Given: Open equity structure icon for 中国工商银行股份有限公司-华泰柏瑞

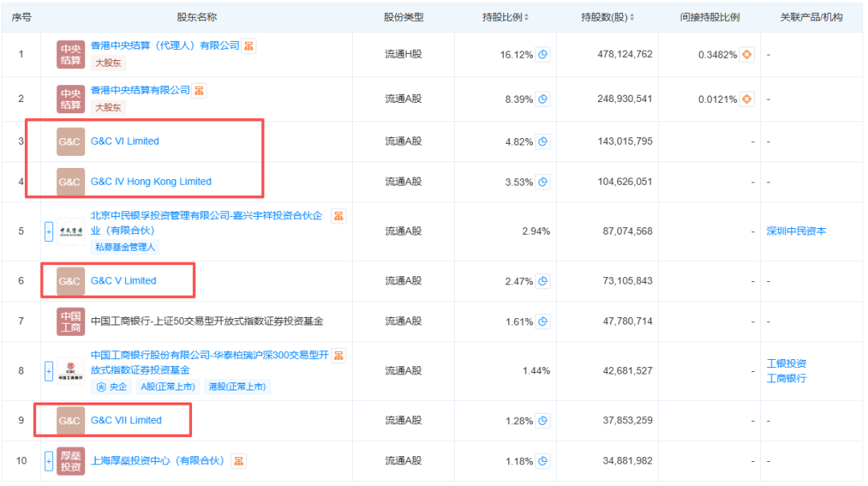Looking at the screenshot, I should pyautogui.click(x=339, y=356).
